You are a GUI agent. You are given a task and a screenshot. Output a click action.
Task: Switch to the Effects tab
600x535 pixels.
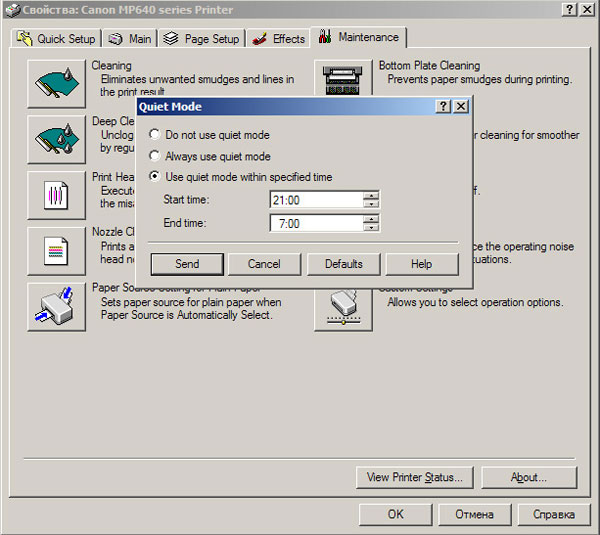tap(278, 39)
